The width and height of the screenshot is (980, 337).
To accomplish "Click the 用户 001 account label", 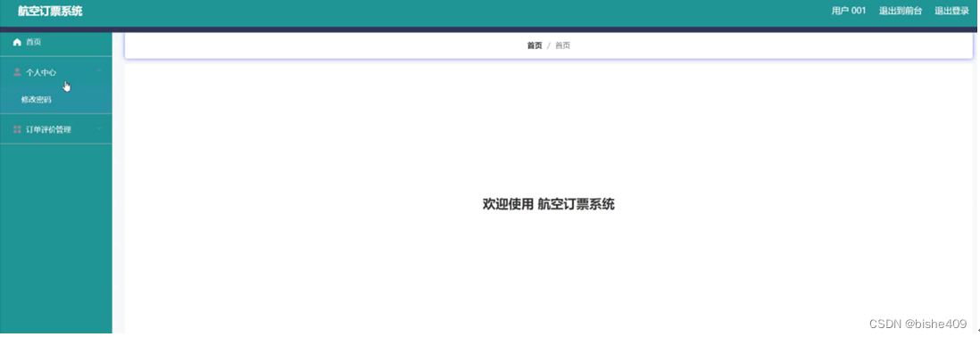I will (x=849, y=12).
